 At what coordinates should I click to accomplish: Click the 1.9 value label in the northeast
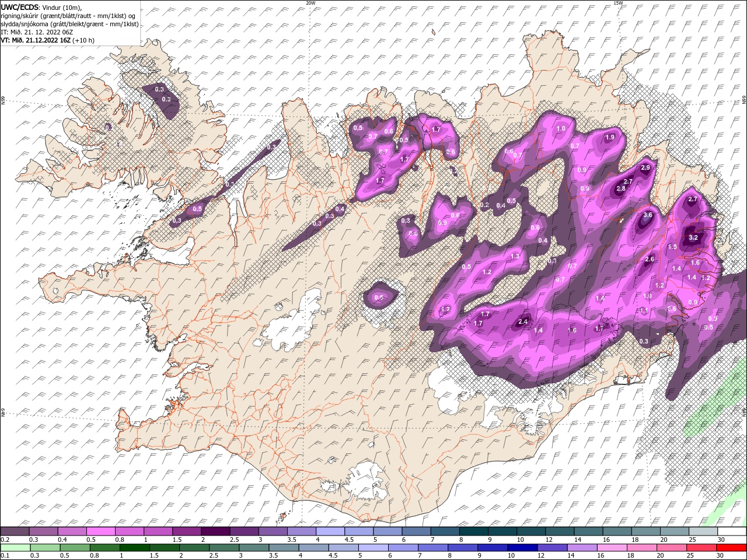point(610,137)
